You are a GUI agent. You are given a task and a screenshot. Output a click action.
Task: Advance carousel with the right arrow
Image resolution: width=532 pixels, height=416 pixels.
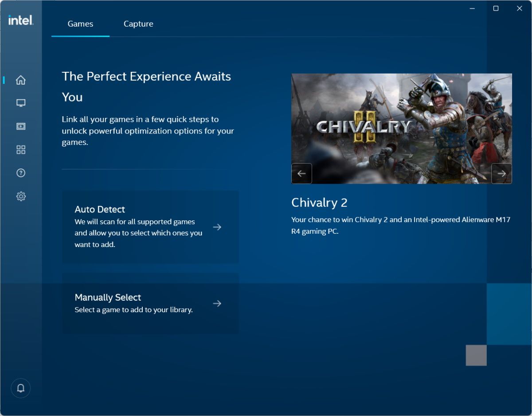click(x=501, y=173)
